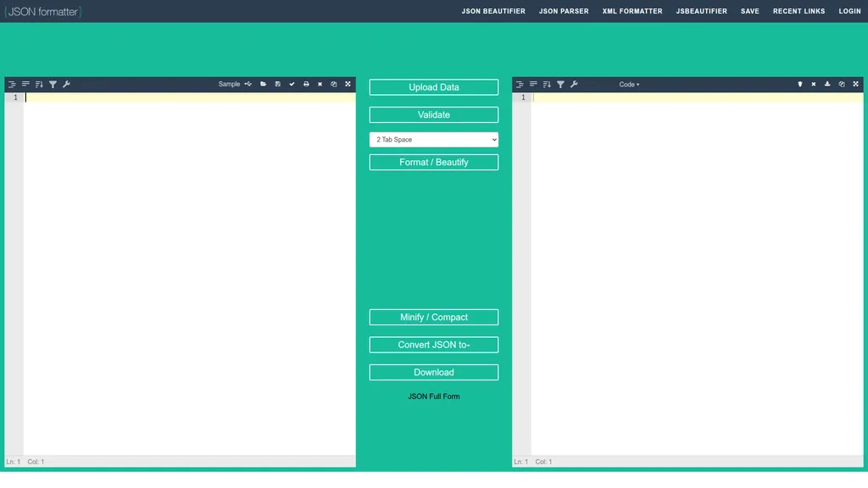868x488 pixels.
Task: Open RECENT LINKS in the top navigation
Action: (x=798, y=11)
